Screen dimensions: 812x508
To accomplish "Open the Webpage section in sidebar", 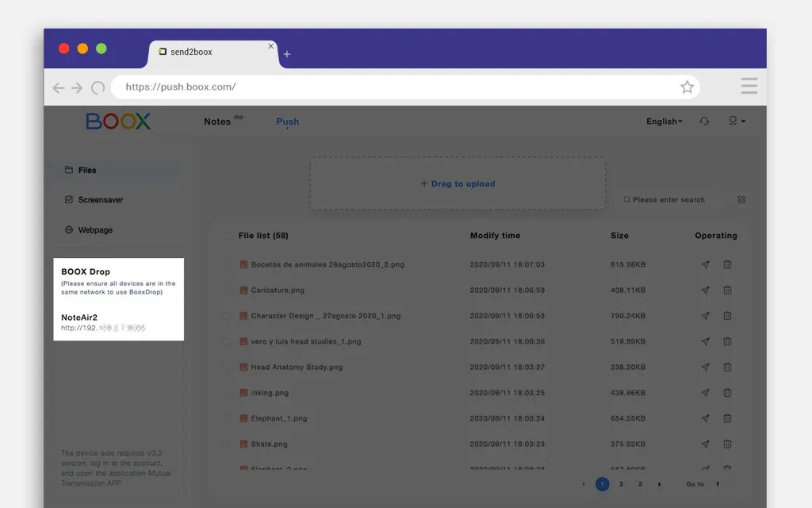I will point(95,230).
